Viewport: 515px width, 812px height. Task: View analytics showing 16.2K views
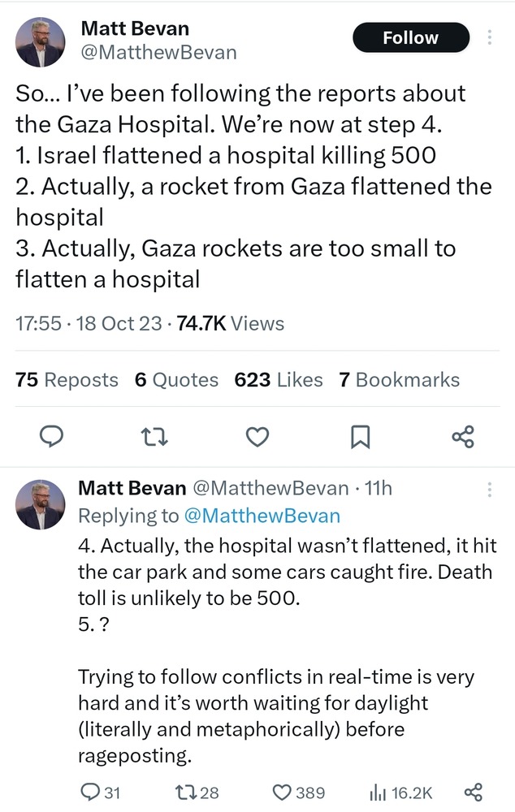[x=401, y=793]
